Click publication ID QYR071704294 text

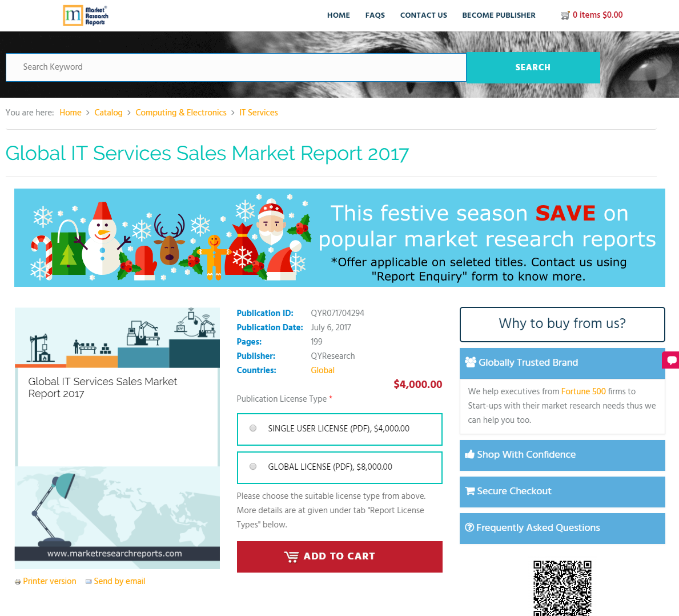tap(338, 313)
